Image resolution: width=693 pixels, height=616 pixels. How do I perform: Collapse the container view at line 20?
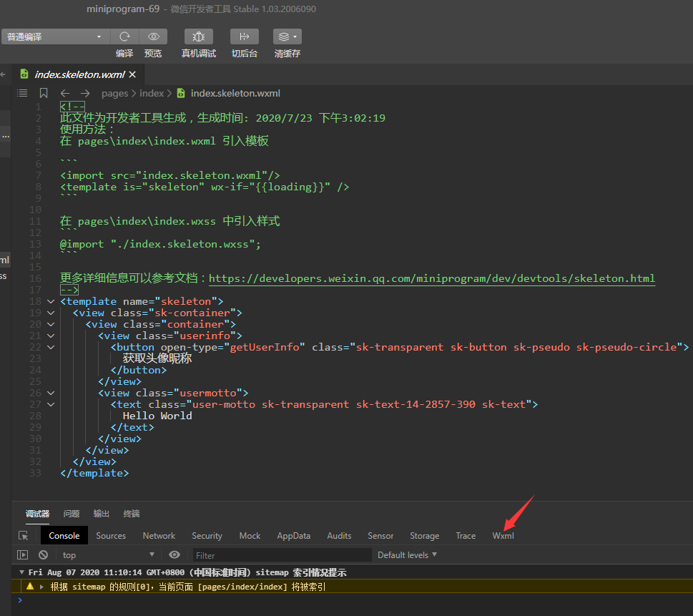point(51,325)
